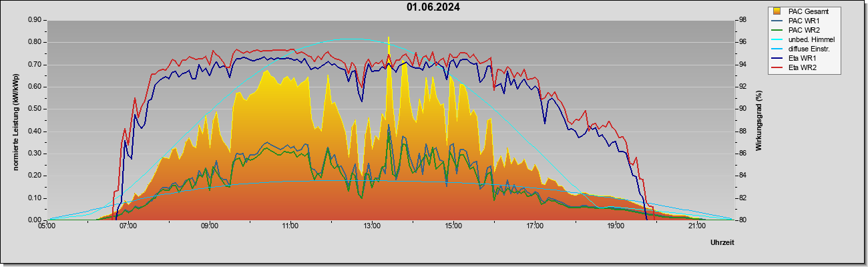Click the chart title 01.06.2024
The image size is (868, 267).
tap(433, 7)
